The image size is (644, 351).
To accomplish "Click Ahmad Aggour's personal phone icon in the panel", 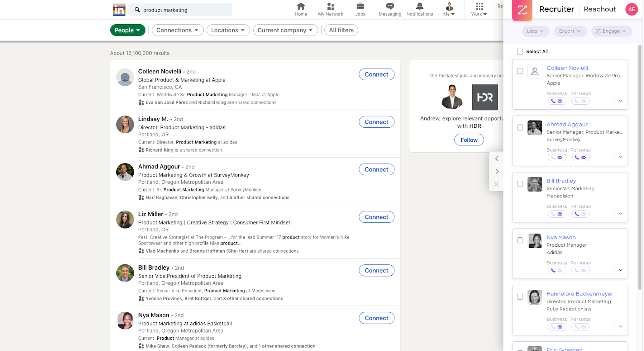I will pyautogui.click(x=577, y=158).
